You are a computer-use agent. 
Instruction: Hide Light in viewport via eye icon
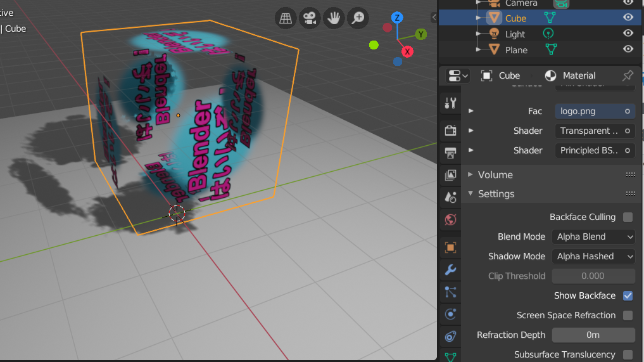(x=628, y=33)
